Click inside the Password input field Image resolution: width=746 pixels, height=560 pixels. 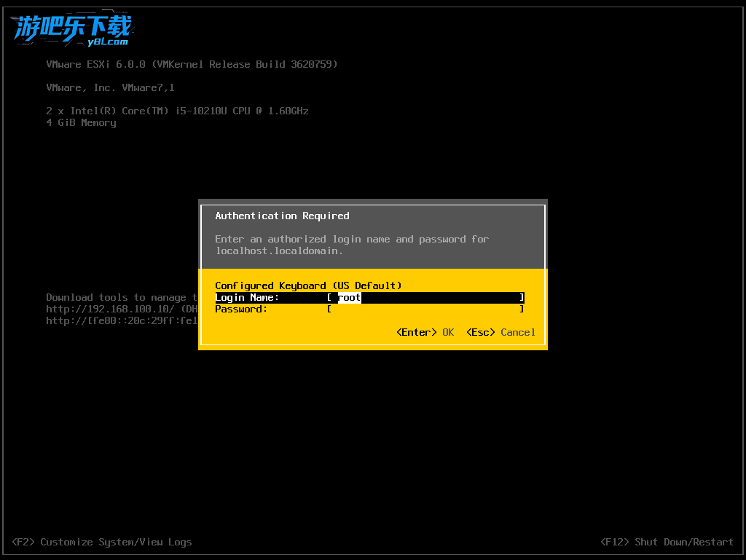pos(425,309)
